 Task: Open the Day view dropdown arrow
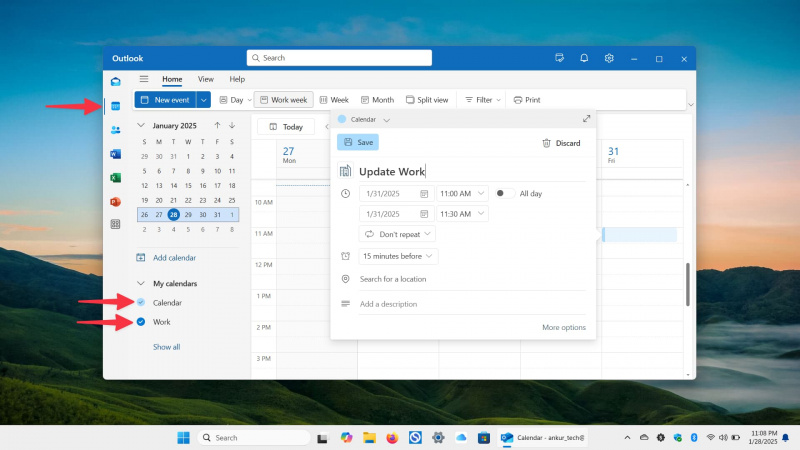point(249,100)
